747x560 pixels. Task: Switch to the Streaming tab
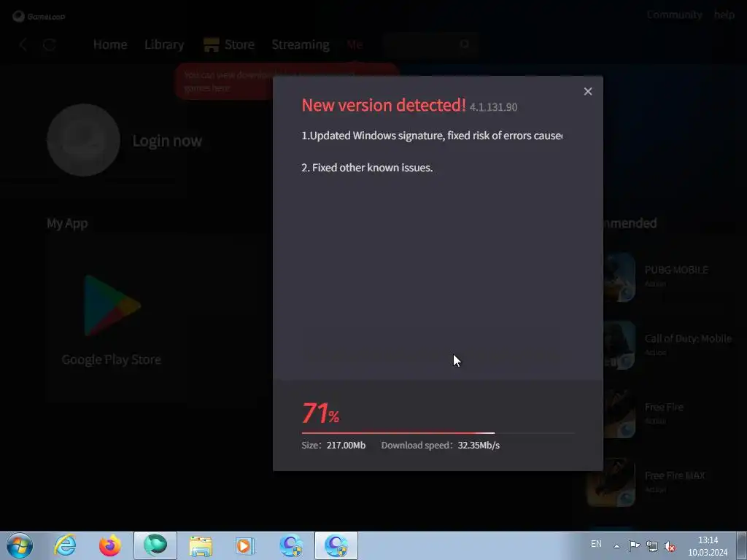tap(300, 44)
